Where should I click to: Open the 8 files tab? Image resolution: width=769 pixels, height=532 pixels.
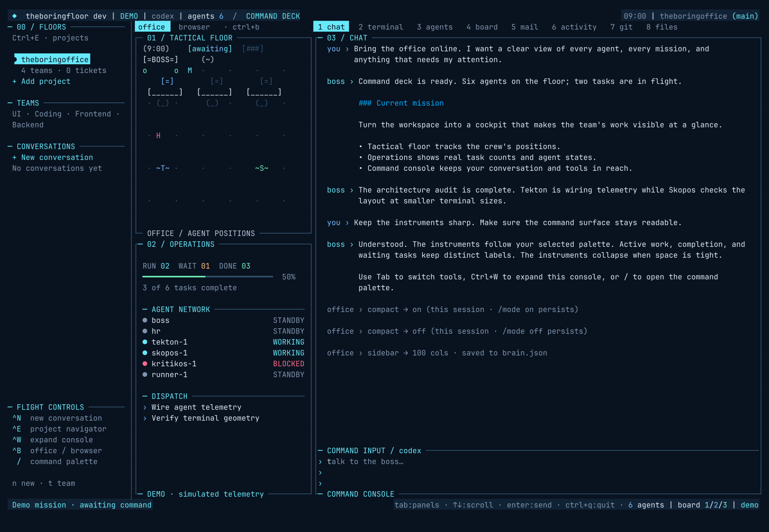662,27
